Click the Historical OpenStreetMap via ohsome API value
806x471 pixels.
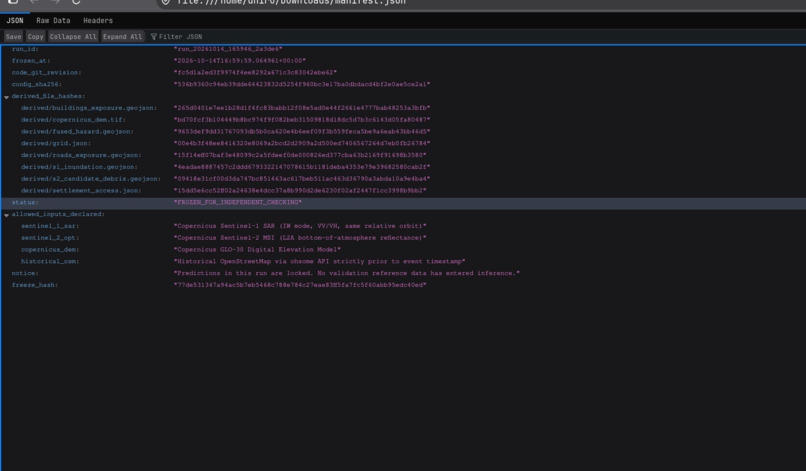(319, 262)
